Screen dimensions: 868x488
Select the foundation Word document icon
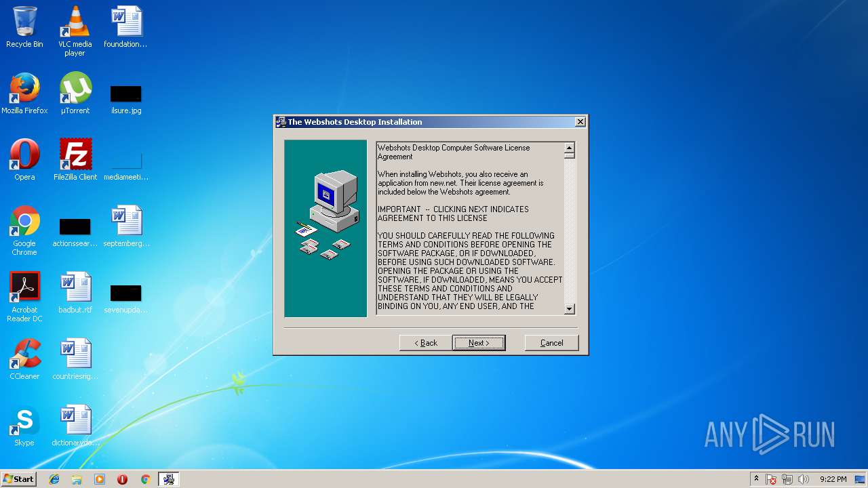click(x=126, y=28)
